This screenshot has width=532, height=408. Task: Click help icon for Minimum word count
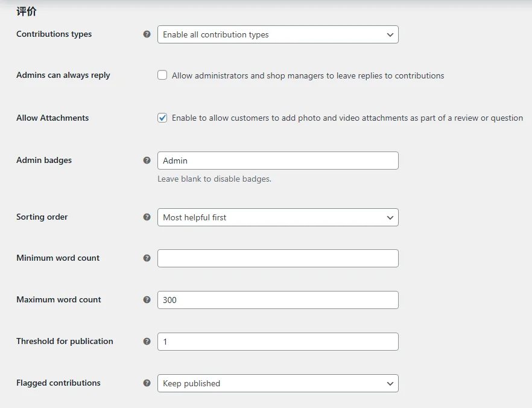[147, 258]
